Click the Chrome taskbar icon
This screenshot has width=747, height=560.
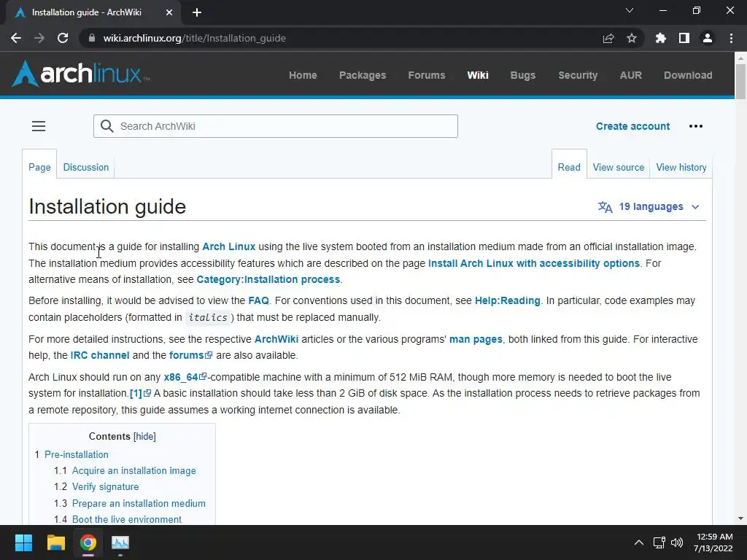88,542
